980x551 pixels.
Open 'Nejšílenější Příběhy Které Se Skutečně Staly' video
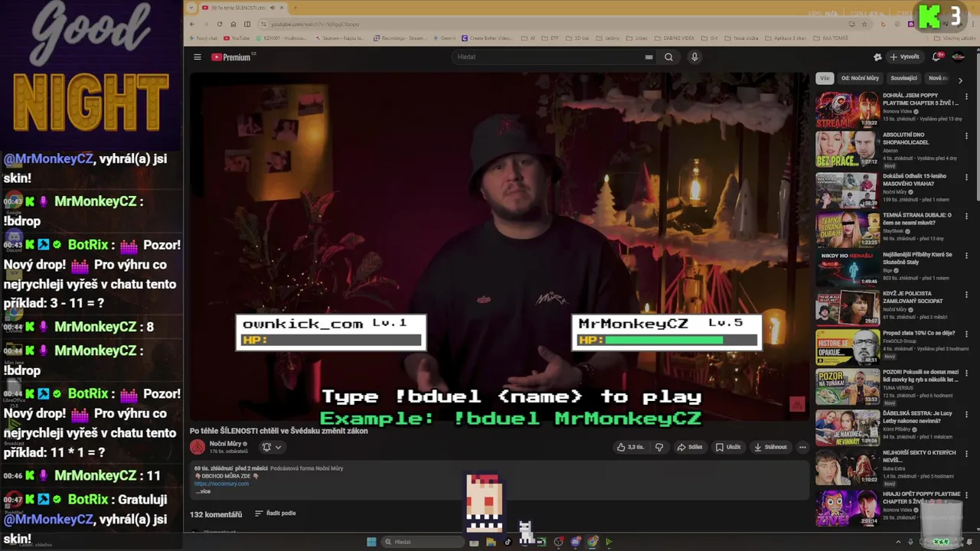[917, 258]
